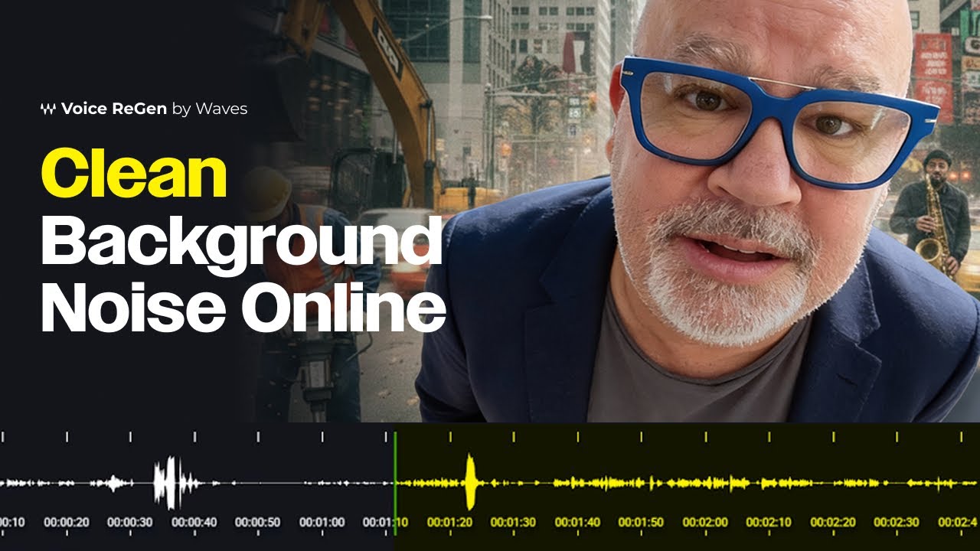The height and width of the screenshot is (551, 980).
Task: Click the 00:00:30 timeline timestamp
Action: pos(130,523)
